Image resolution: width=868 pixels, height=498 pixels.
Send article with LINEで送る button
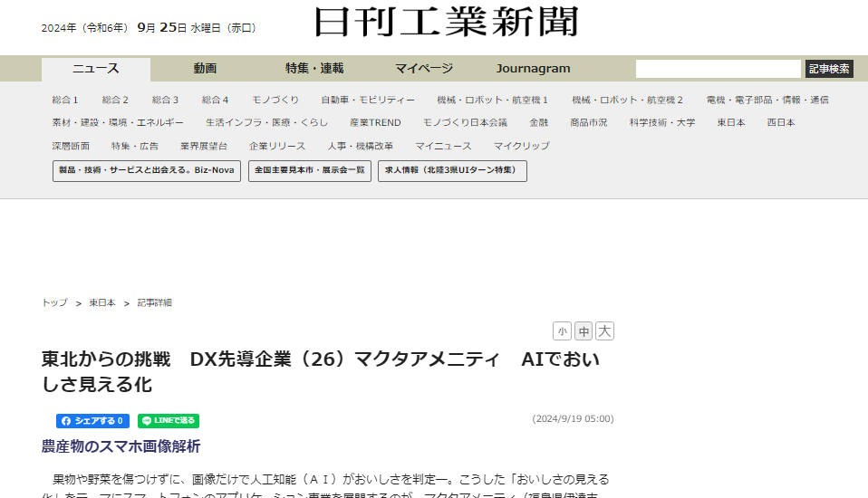tap(169, 420)
